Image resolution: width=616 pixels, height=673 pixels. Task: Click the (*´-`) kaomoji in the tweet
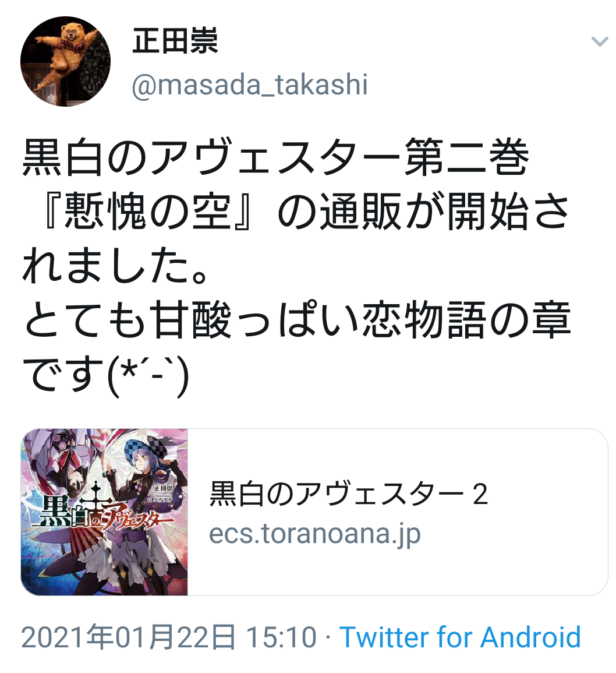point(147,375)
